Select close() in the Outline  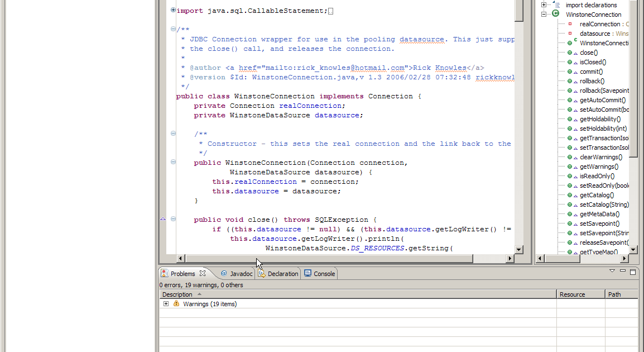coord(589,53)
